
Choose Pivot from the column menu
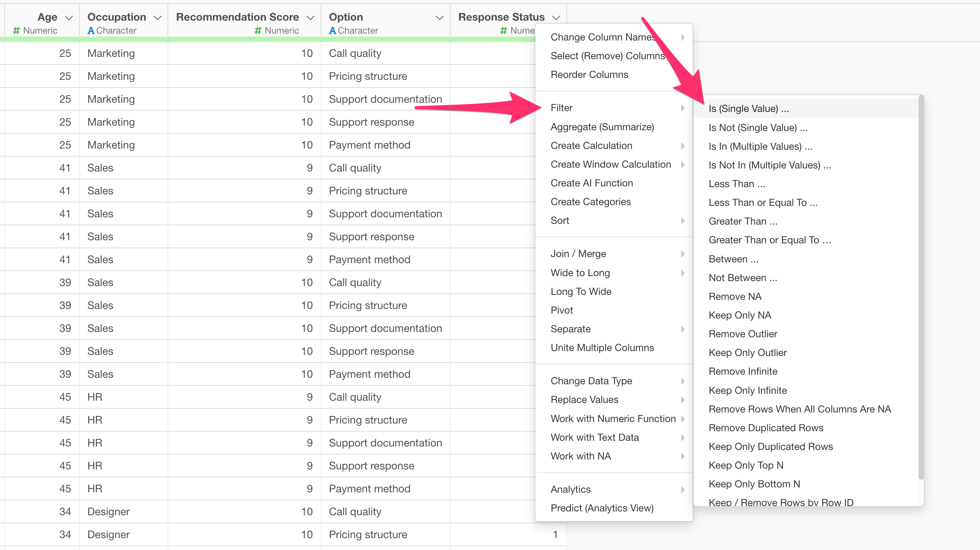coord(562,310)
